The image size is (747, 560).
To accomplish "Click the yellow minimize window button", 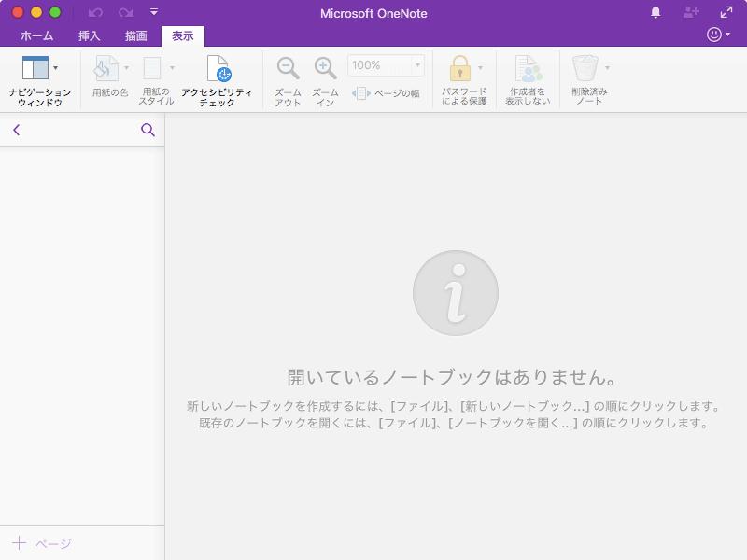I will tap(36, 12).
